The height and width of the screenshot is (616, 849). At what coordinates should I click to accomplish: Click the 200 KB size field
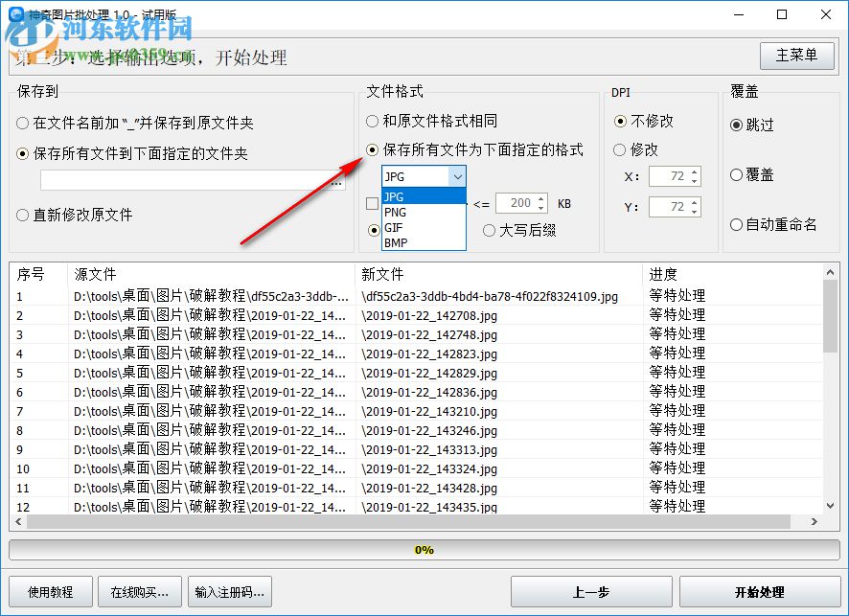click(x=516, y=203)
